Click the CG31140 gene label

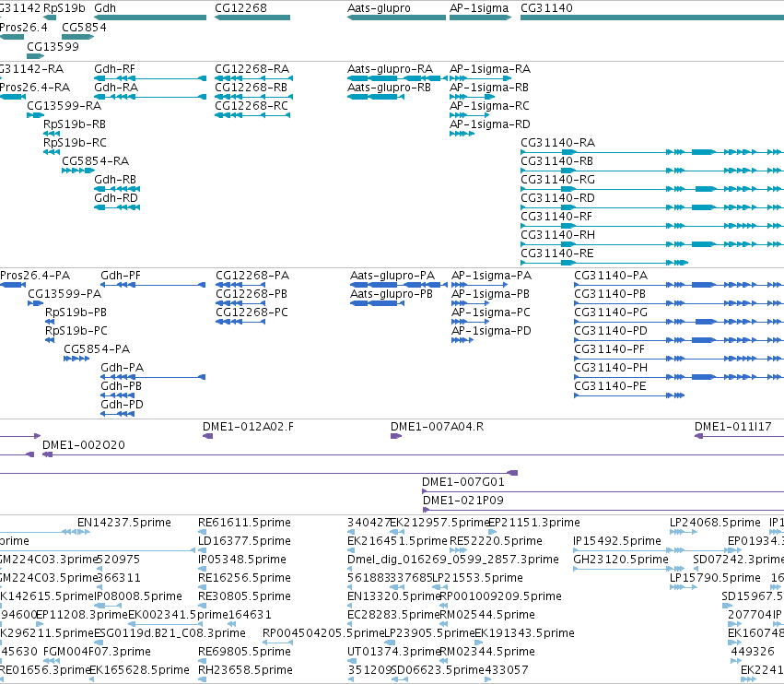[546, 8]
